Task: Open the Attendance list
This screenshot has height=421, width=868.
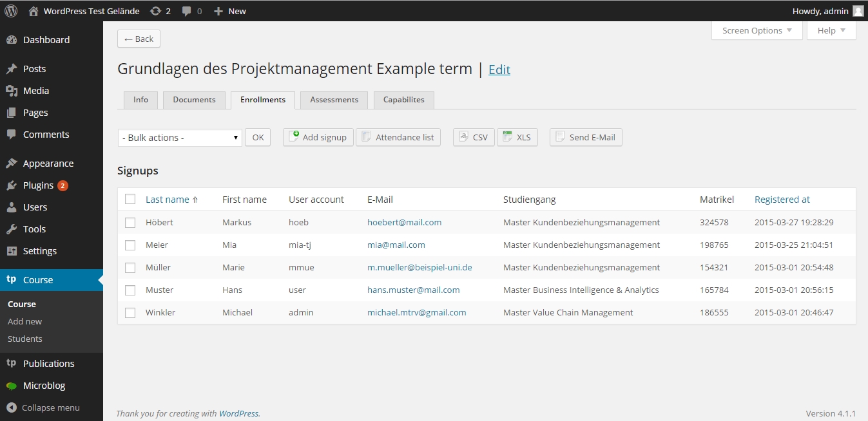Action: pyautogui.click(x=398, y=137)
